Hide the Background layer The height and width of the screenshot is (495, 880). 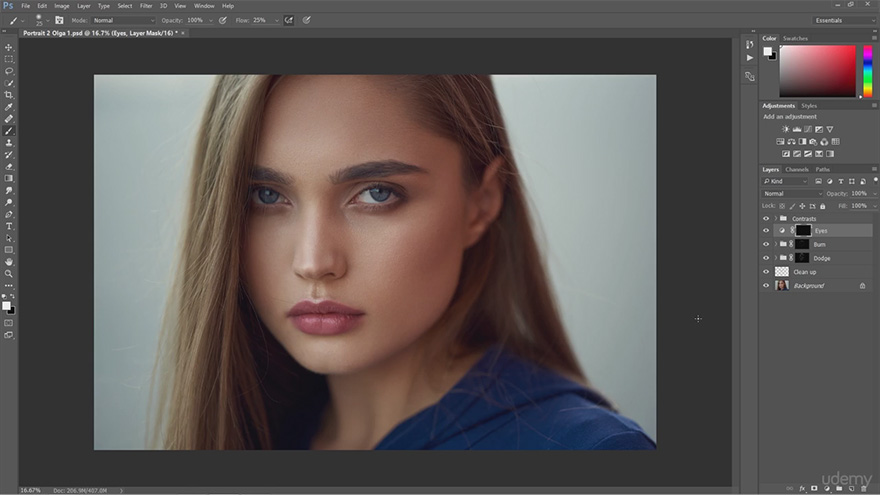tap(766, 286)
